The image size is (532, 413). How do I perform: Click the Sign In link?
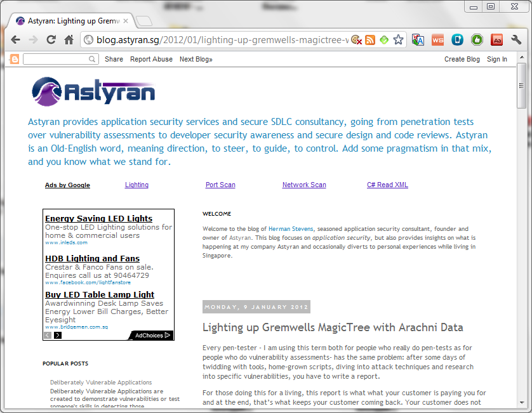pyautogui.click(x=497, y=60)
